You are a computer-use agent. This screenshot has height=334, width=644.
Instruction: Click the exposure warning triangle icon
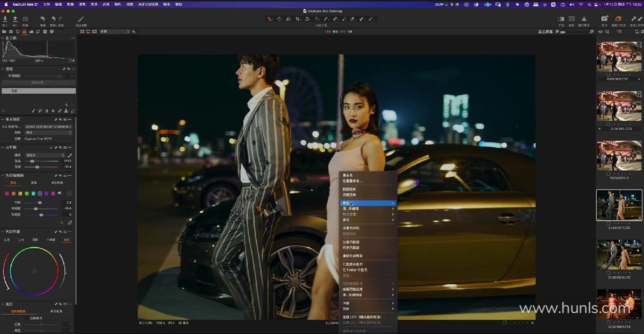coord(584,19)
